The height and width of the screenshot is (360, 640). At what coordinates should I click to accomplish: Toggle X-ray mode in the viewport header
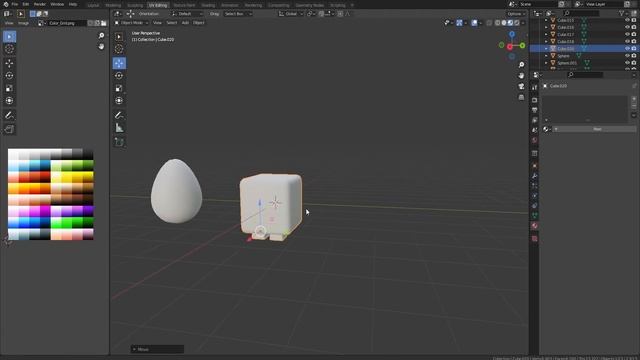click(x=489, y=23)
